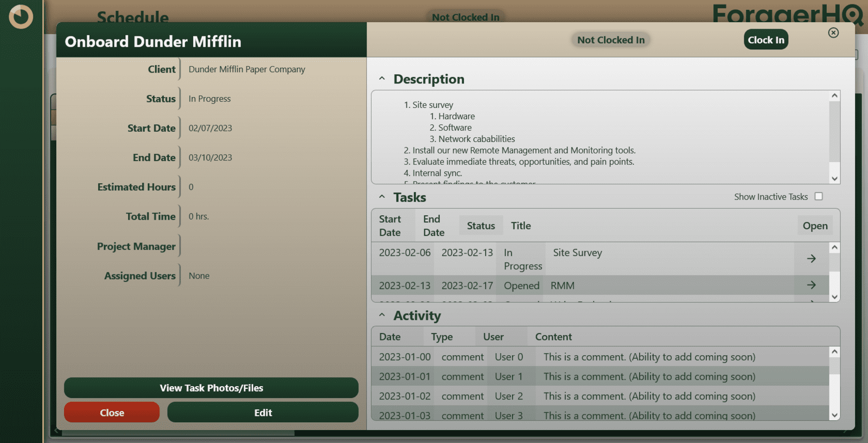Click the Clock In button
Viewport: 868px width, 443px height.
(x=765, y=40)
